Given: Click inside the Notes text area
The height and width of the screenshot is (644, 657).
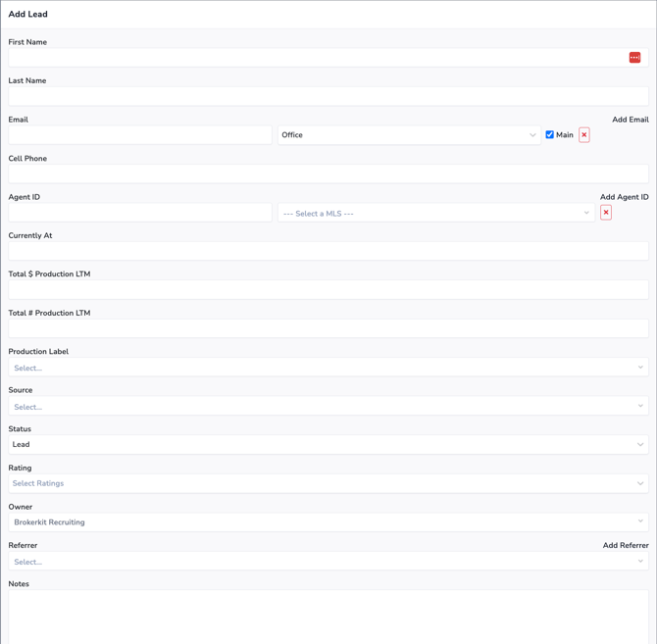Looking at the screenshot, I should click(328, 616).
